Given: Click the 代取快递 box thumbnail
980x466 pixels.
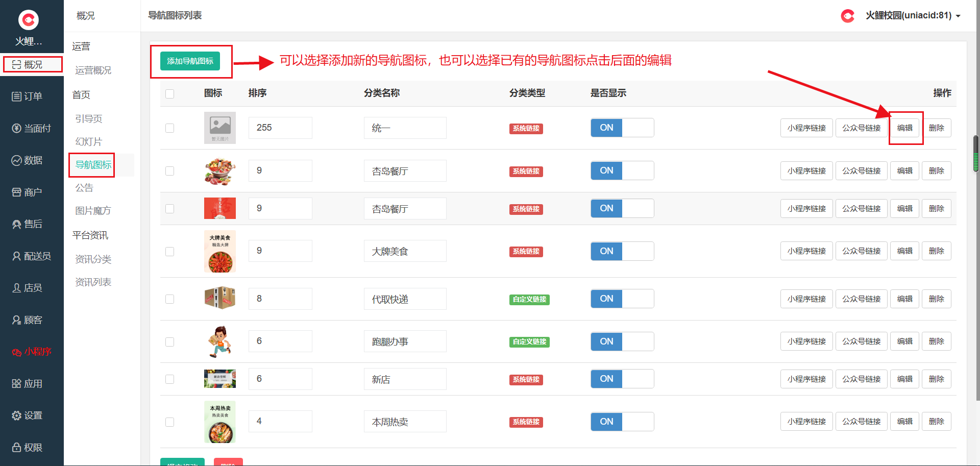Looking at the screenshot, I should (220, 299).
